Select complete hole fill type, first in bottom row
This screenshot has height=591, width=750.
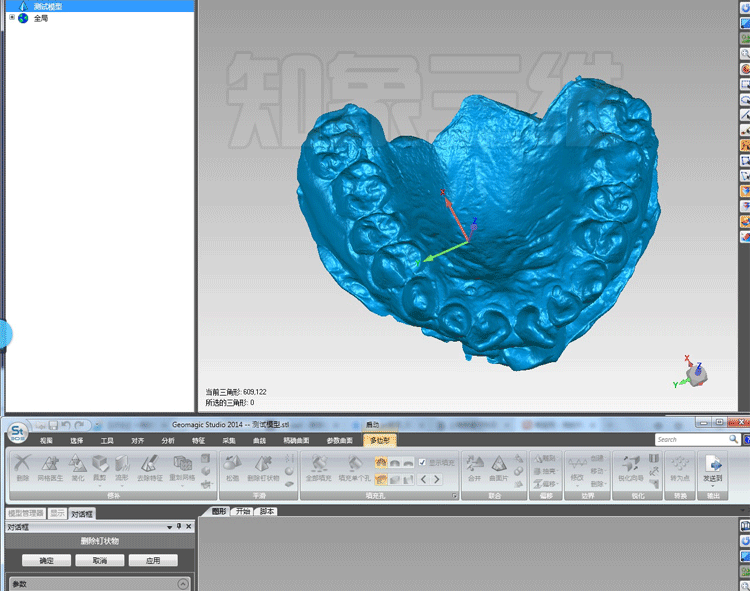(381, 479)
